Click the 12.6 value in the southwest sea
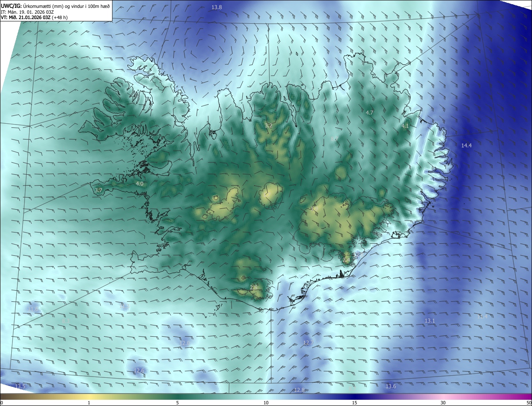The image size is (532, 406). pos(139,370)
